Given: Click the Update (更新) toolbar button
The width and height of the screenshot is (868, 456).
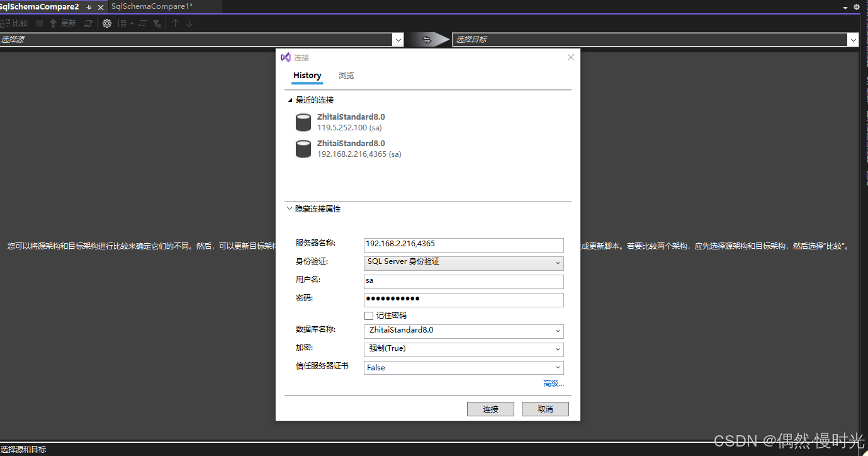Looking at the screenshot, I should click(63, 23).
